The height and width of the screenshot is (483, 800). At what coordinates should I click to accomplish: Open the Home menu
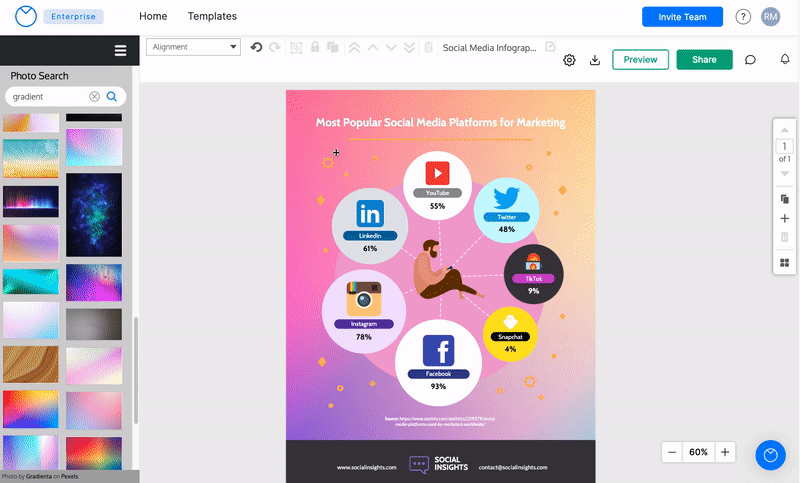tap(153, 16)
